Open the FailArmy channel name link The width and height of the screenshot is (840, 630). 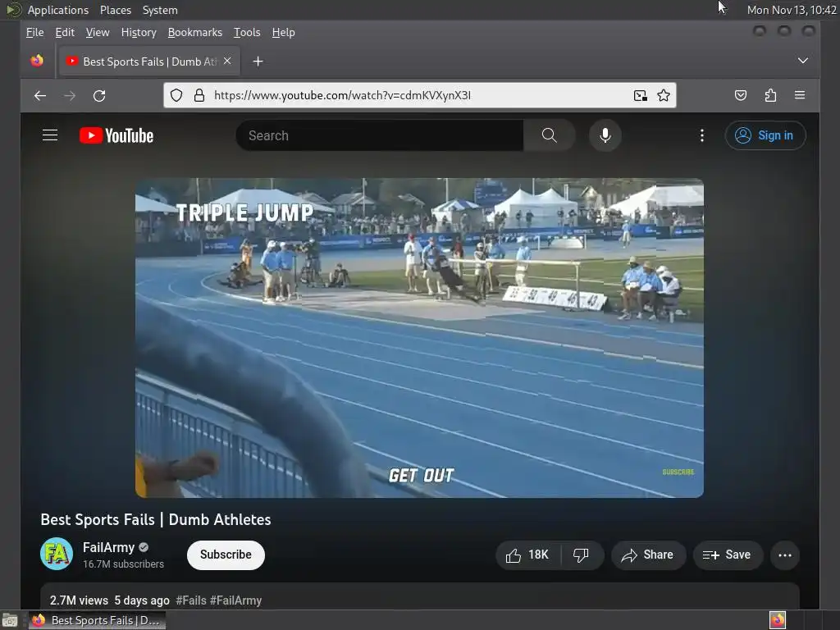click(109, 547)
